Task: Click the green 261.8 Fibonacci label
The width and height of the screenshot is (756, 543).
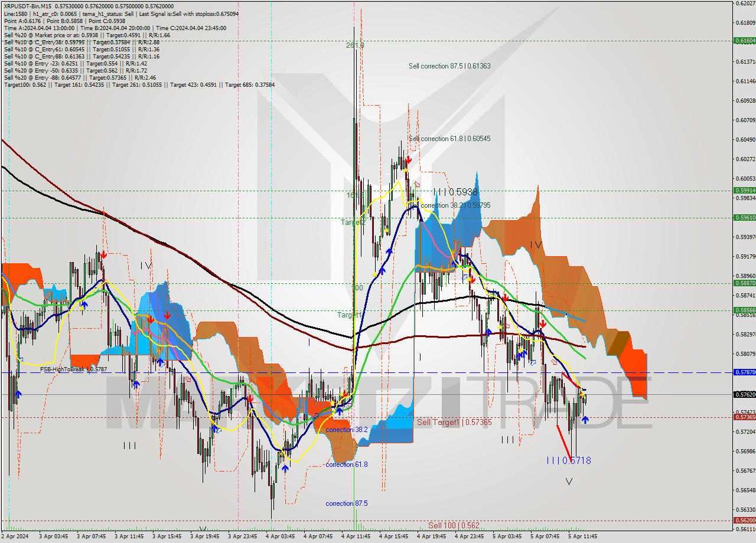Action: [356, 45]
